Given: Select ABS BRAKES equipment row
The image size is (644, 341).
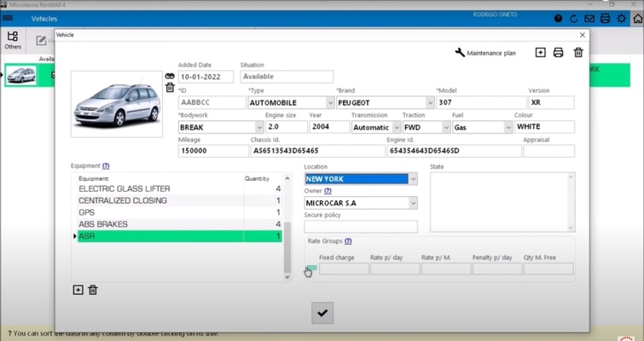Looking at the screenshot, I should [x=179, y=224].
